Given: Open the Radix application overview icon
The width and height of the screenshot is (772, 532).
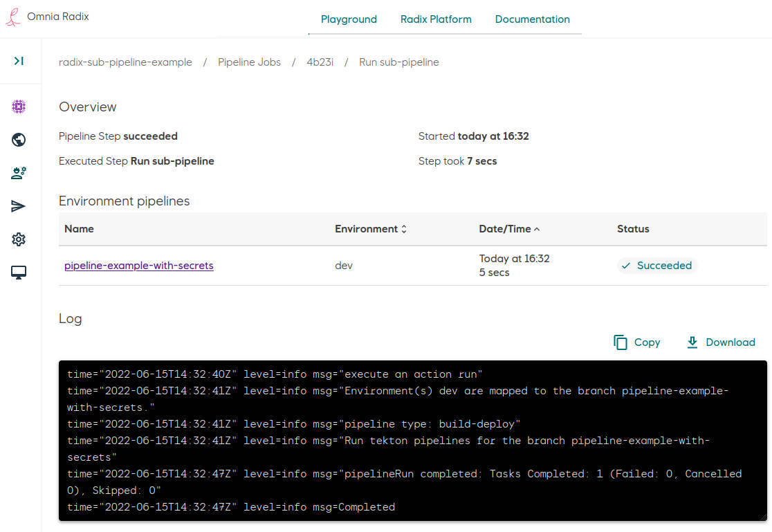Looking at the screenshot, I should click(x=19, y=107).
